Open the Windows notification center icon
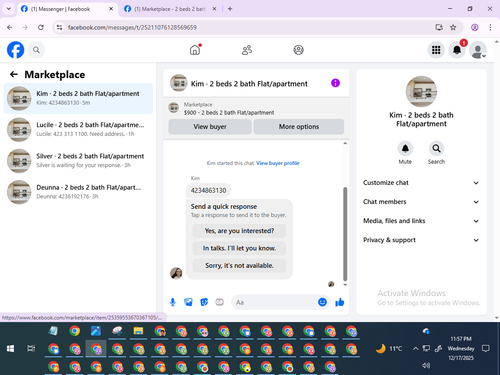500x375 pixels. pos(486,349)
